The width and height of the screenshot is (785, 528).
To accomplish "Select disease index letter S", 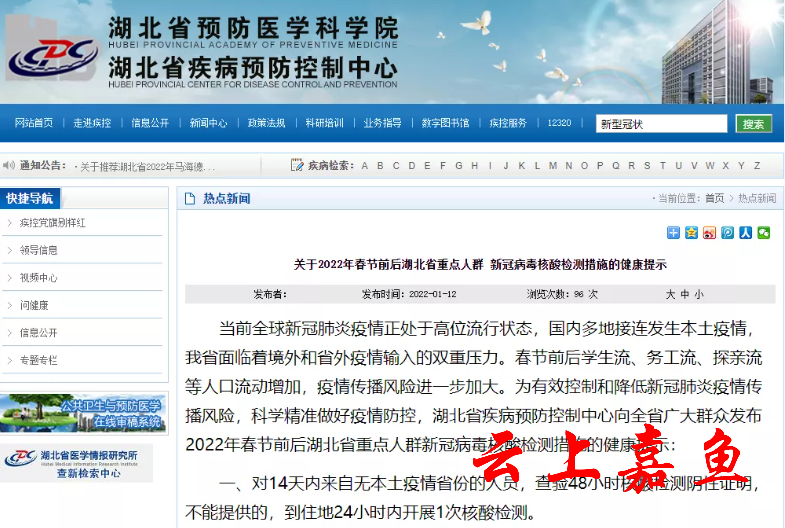I will 647,166.
